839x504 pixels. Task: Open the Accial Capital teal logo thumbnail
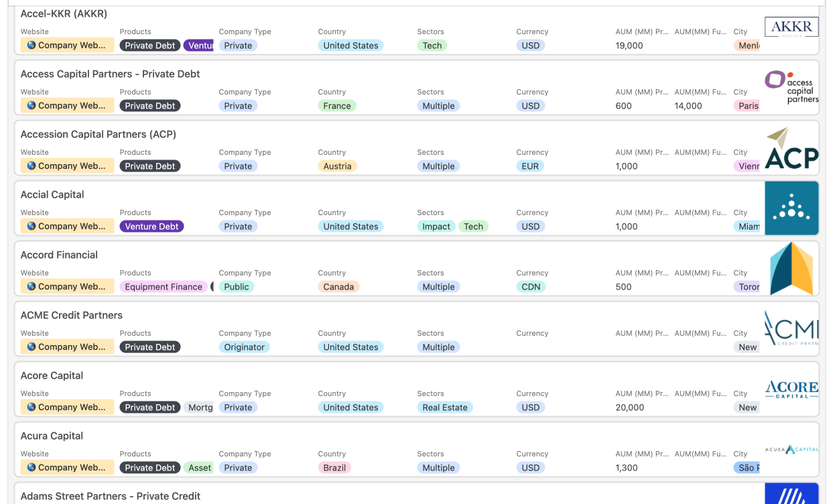click(x=791, y=208)
